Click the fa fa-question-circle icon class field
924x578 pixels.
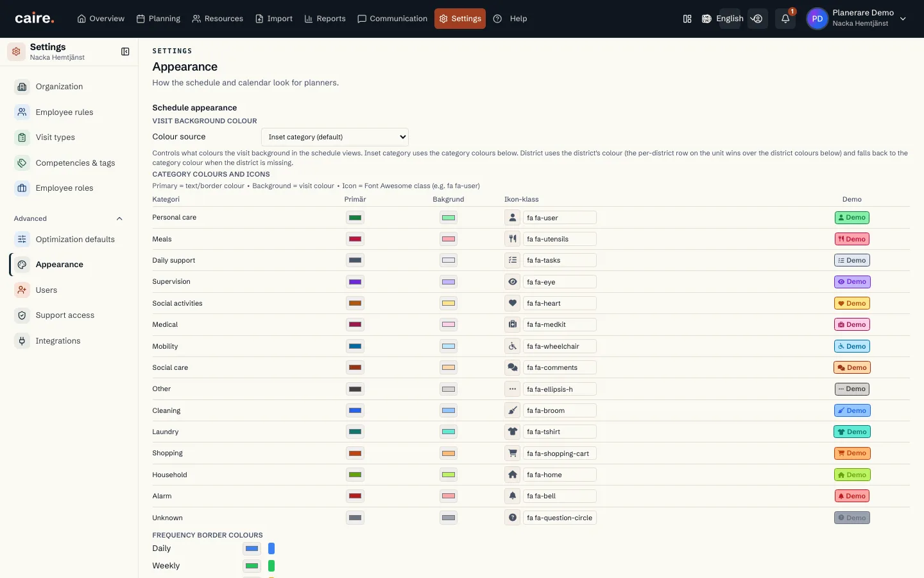pos(560,518)
